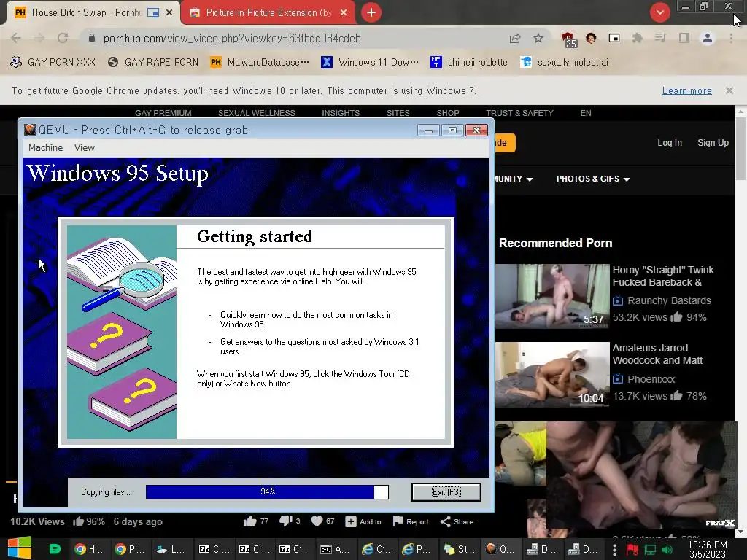Open the Windows Start button

pos(20,548)
